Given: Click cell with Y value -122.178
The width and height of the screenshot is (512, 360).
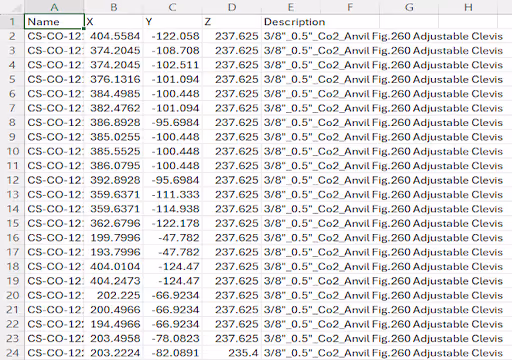Looking at the screenshot, I should tap(172, 223).
